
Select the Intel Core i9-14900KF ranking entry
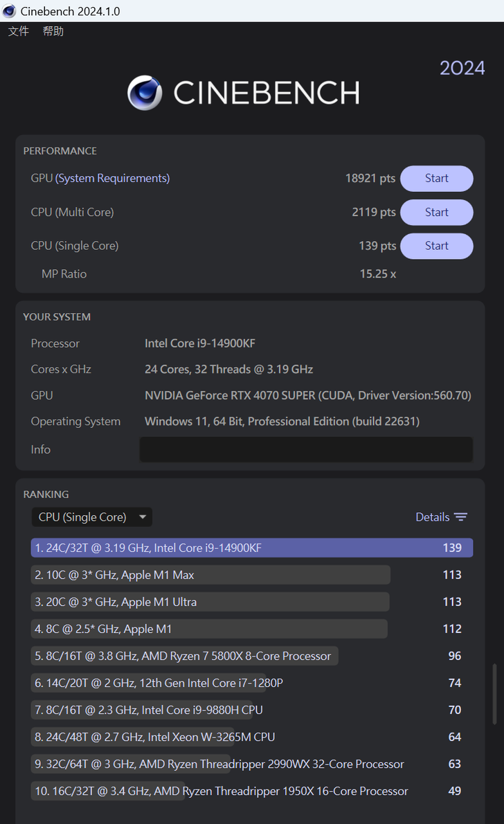point(252,548)
